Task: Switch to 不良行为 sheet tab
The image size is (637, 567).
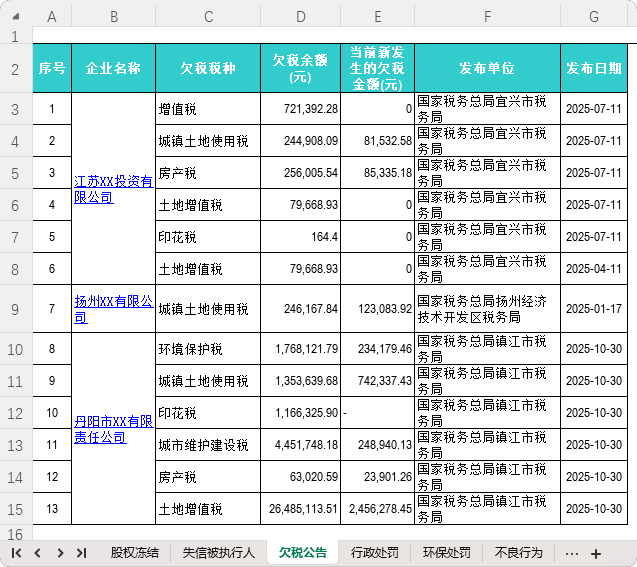Action: [518, 553]
